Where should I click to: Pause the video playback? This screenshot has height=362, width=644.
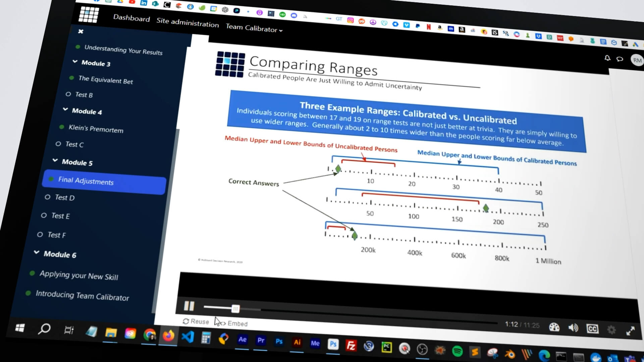pyautogui.click(x=189, y=306)
